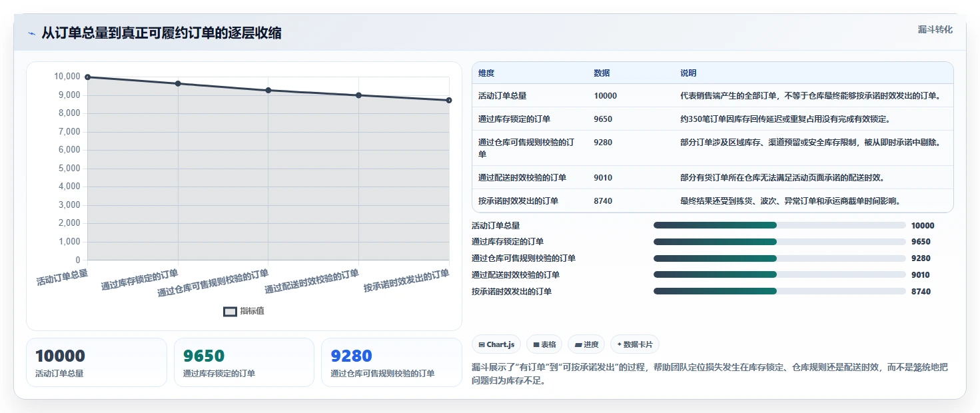Select the 进度 pill
The image size is (980, 413).
586,344
